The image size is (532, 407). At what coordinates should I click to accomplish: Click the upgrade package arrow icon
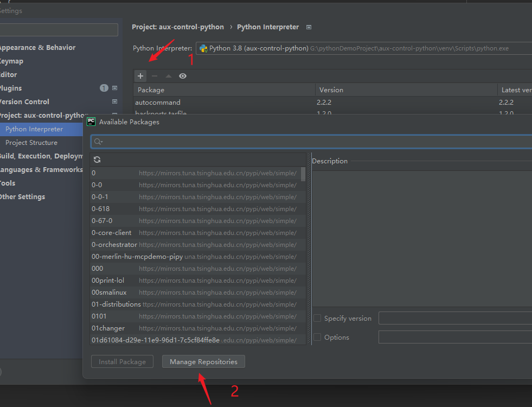169,76
